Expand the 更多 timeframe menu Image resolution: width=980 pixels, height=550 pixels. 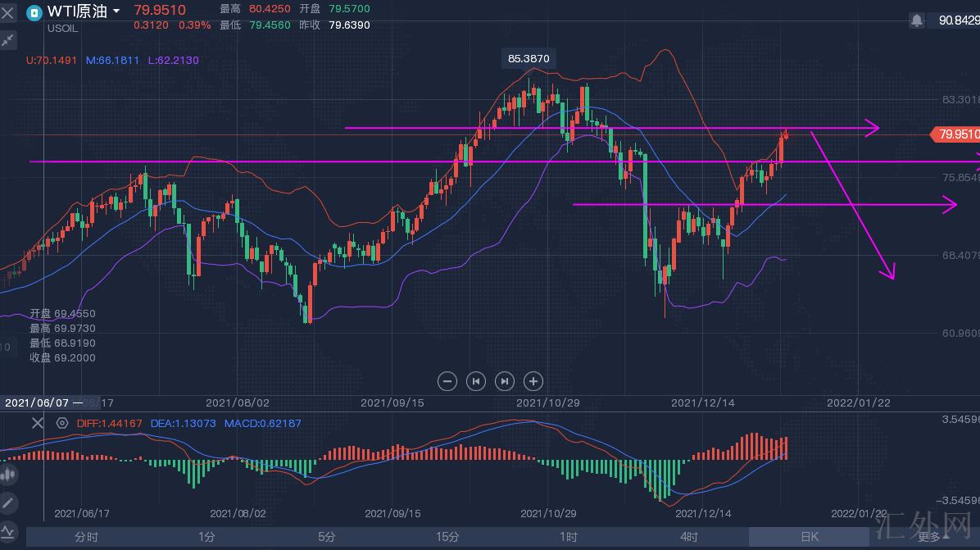[933, 537]
